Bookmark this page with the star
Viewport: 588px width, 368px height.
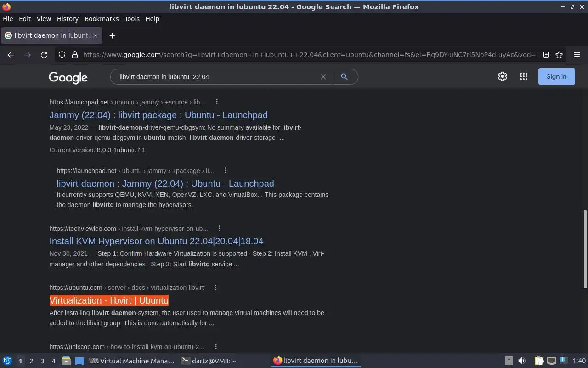tap(559, 55)
